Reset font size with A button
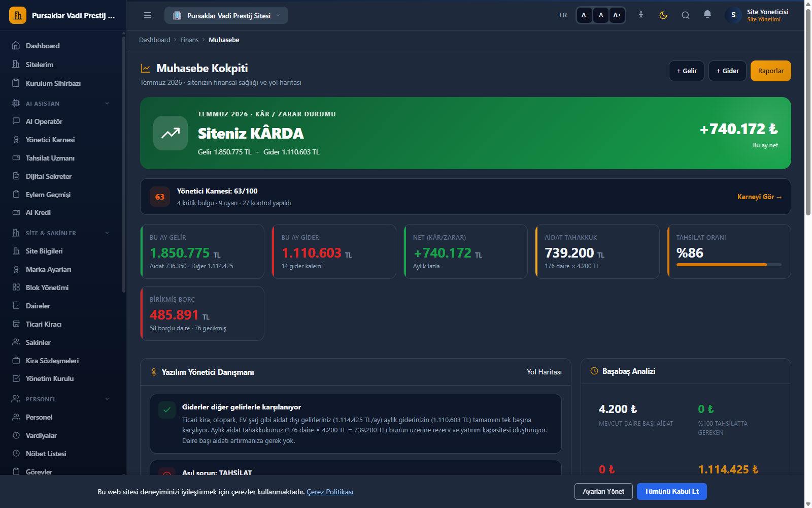The image size is (812, 508). point(601,15)
